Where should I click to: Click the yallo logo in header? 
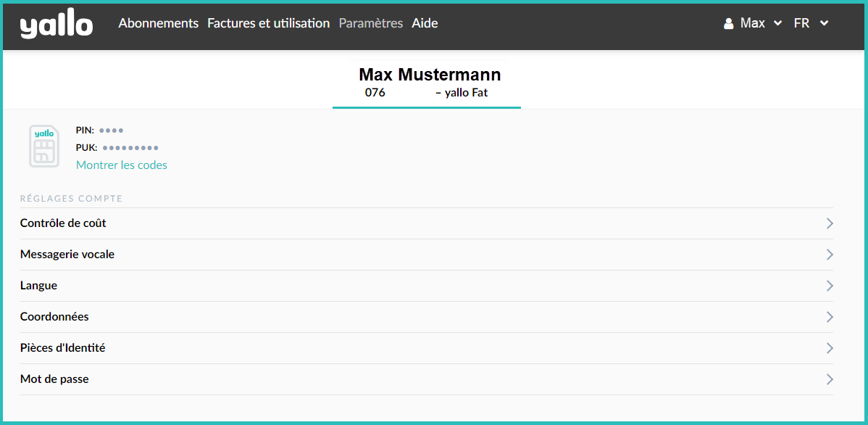[x=57, y=25]
